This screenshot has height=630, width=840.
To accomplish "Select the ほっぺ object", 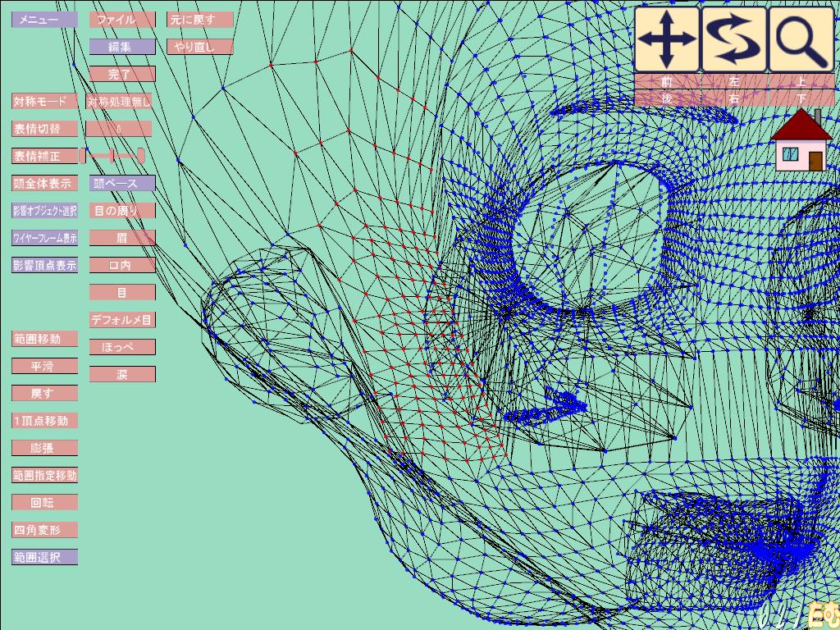I will [122, 347].
